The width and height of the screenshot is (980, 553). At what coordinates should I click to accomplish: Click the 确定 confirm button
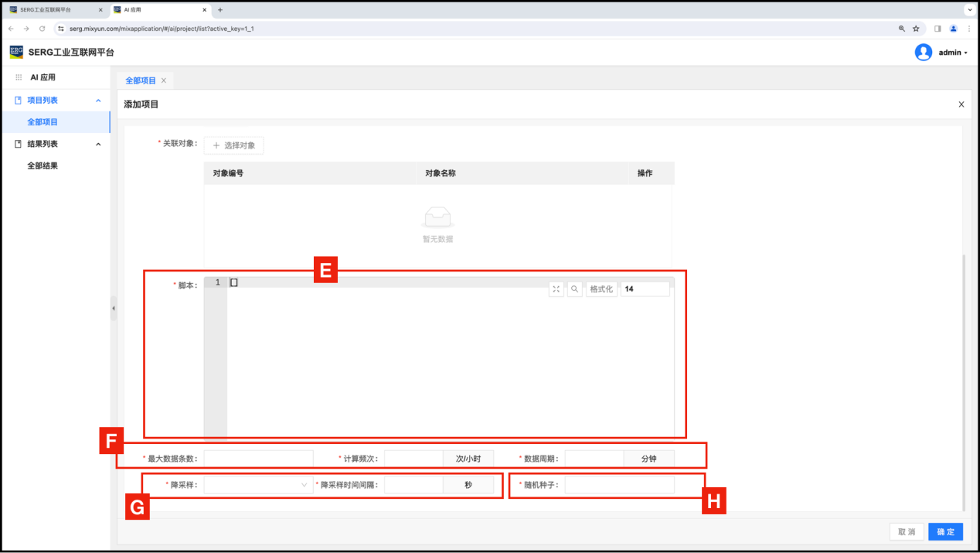coord(945,532)
